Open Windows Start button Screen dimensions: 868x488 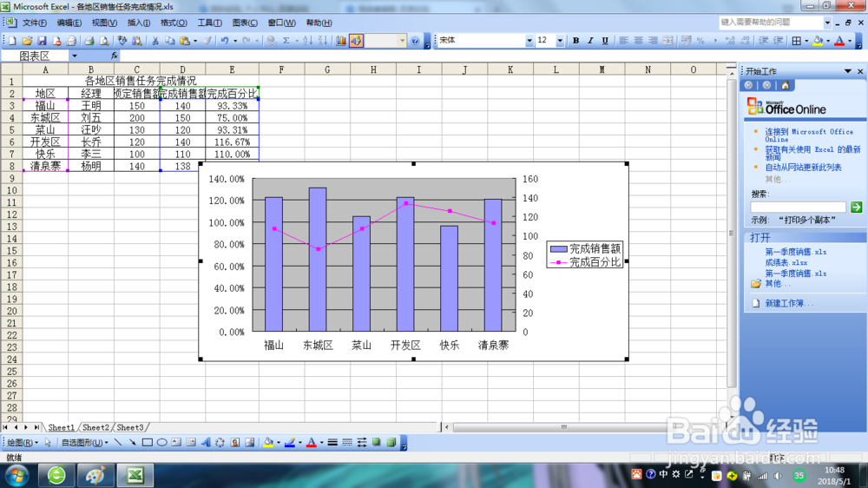click(x=16, y=476)
